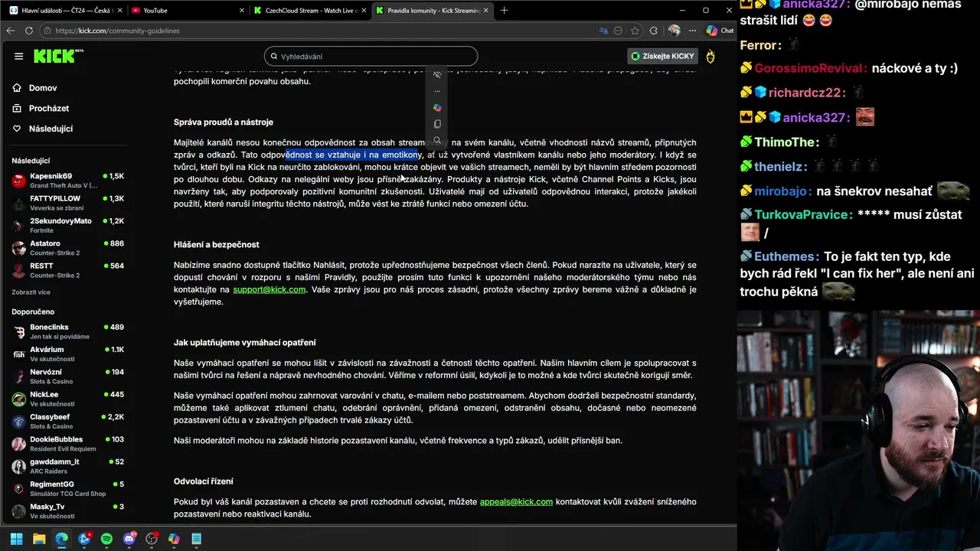Click the Jak uplatňujeme vymáhací opatření heading
This screenshot has width=980, height=551.
[x=245, y=342]
